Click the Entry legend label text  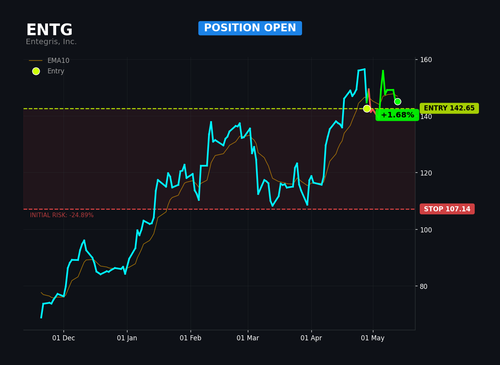pyautogui.click(x=56, y=71)
